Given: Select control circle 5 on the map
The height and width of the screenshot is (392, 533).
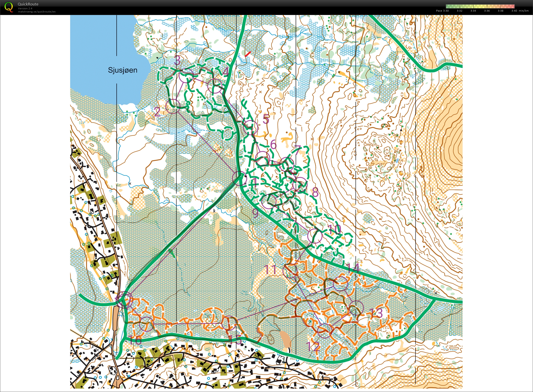Looking at the screenshot, I should (x=250, y=127).
